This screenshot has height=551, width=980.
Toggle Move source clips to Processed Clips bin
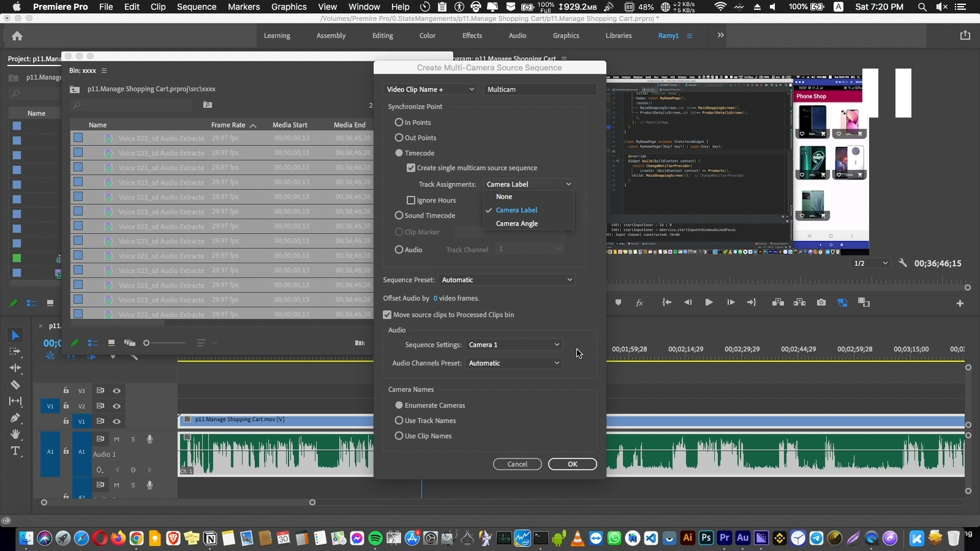coord(387,315)
